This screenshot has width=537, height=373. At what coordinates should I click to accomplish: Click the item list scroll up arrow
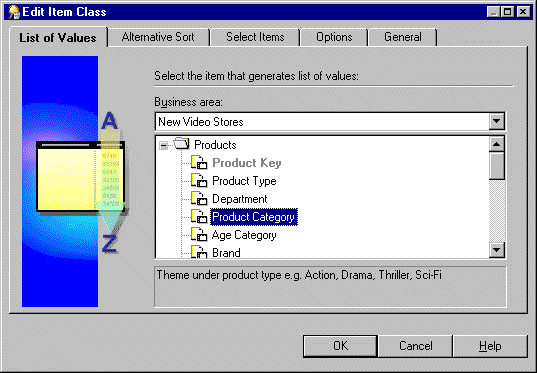497,144
